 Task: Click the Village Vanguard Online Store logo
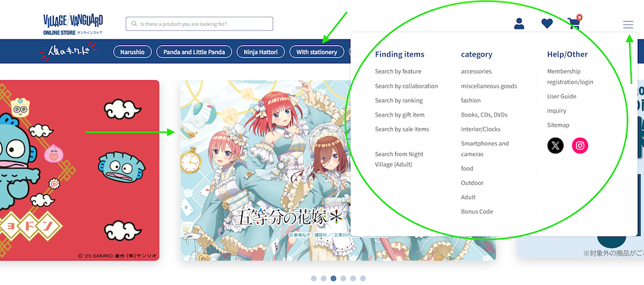tap(73, 25)
